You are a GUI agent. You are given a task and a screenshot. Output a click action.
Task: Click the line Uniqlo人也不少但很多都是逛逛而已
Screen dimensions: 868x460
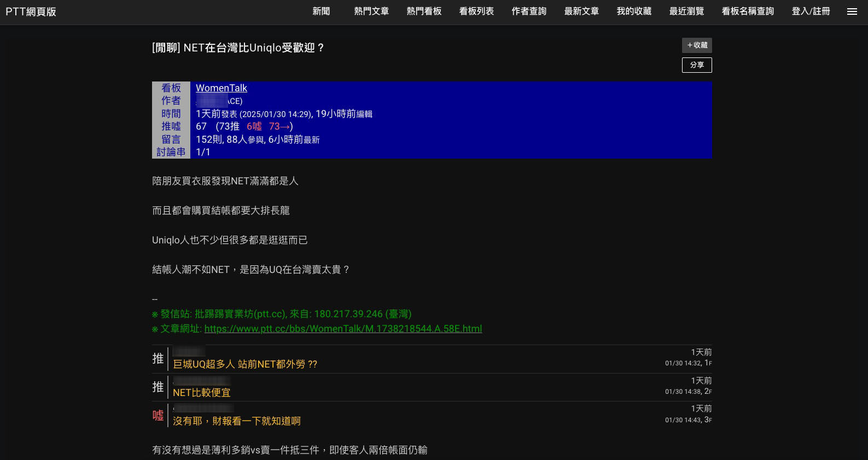tap(230, 240)
